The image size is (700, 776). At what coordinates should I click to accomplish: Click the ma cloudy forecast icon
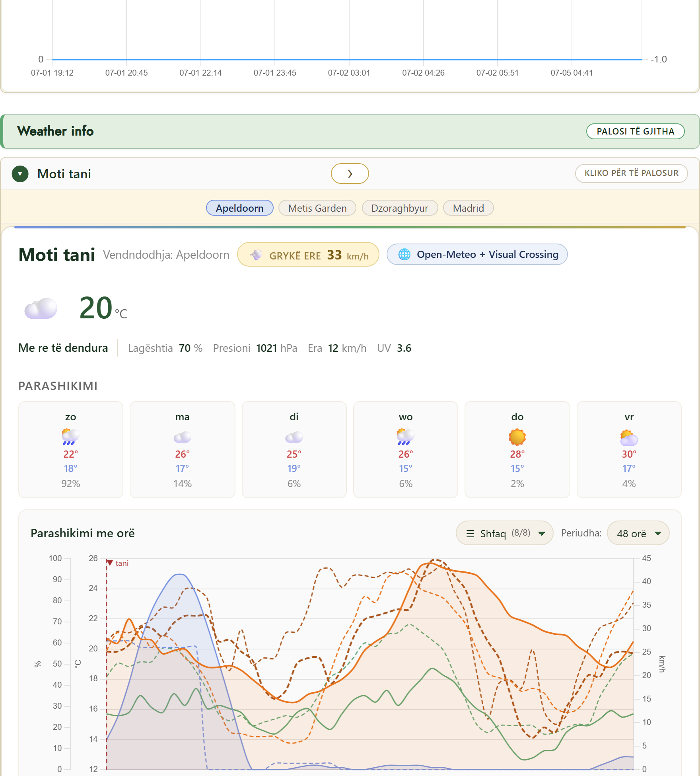tap(183, 437)
